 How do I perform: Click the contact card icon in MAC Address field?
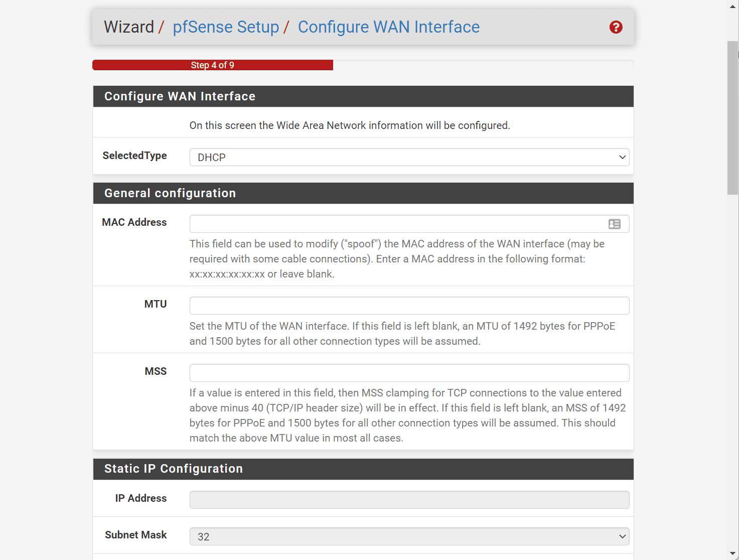tap(614, 224)
